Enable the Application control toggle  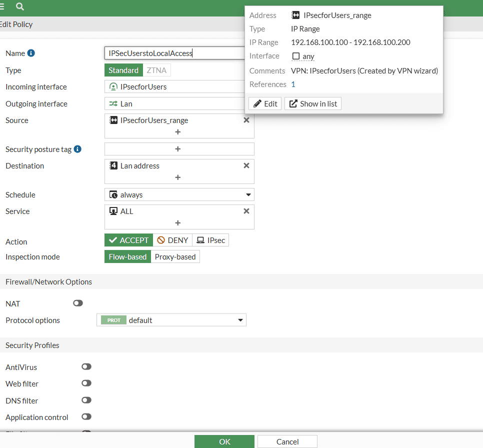pyautogui.click(x=86, y=417)
